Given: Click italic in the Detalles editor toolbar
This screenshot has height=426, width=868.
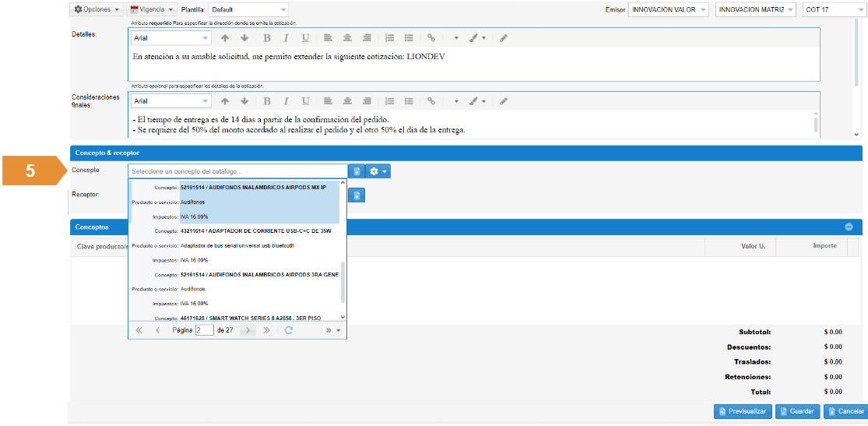Looking at the screenshot, I should pyautogui.click(x=286, y=37).
